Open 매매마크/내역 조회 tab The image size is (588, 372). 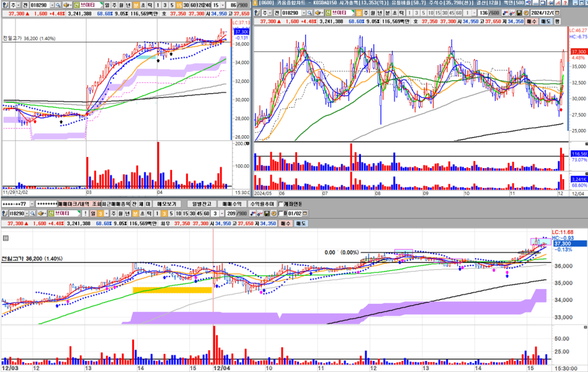(80, 204)
